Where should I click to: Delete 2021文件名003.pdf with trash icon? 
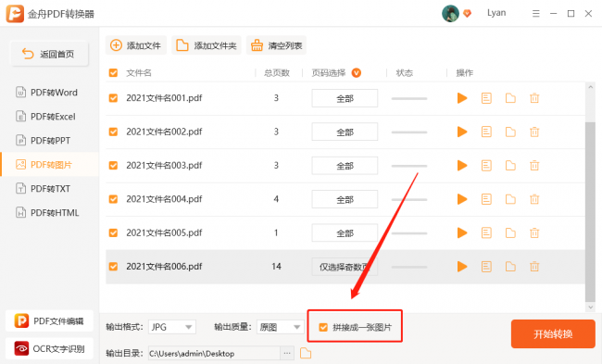coord(534,166)
